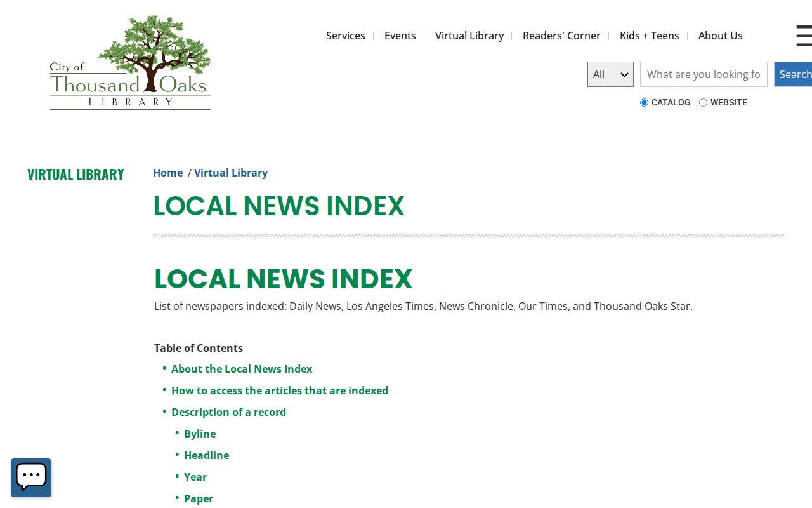Click the Virtual Library breadcrumb link

(231, 173)
